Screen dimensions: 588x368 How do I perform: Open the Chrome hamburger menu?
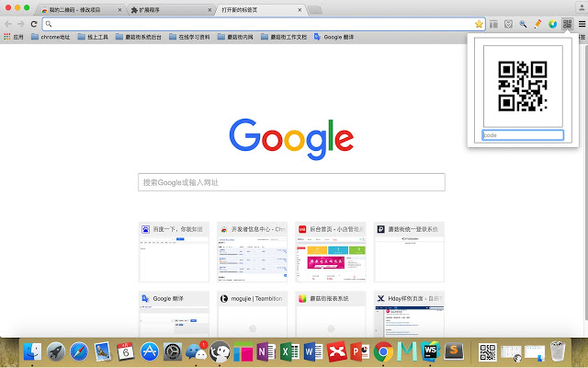pos(582,24)
